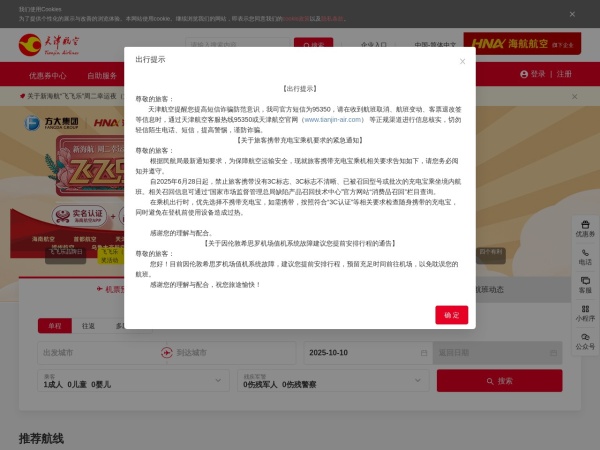This screenshot has width=600, height=450.
Task: Select 往返 trip type
Action: (x=88, y=326)
